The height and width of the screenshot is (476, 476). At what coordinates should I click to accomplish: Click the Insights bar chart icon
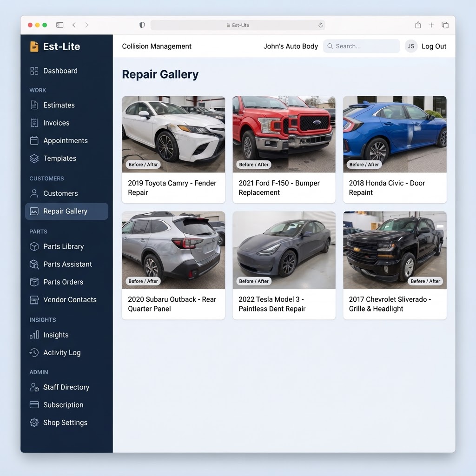[x=34, y=335]
